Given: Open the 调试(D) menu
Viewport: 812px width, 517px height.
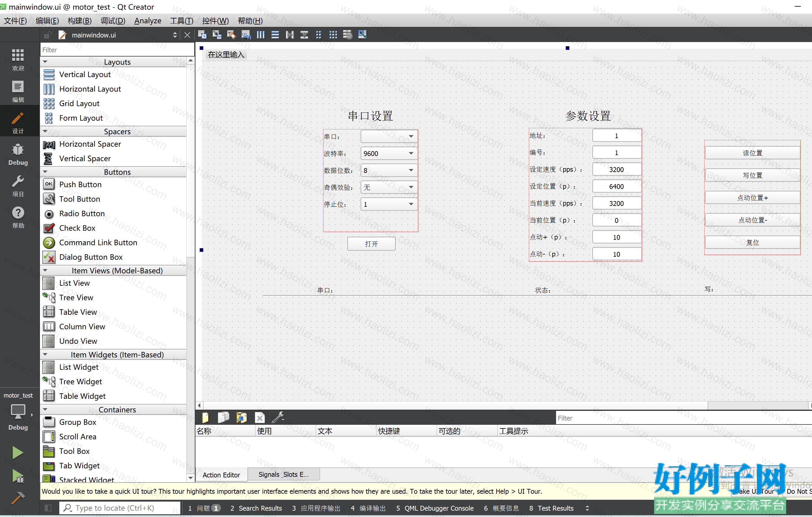Looking at the screenshot, I should 113,21.
